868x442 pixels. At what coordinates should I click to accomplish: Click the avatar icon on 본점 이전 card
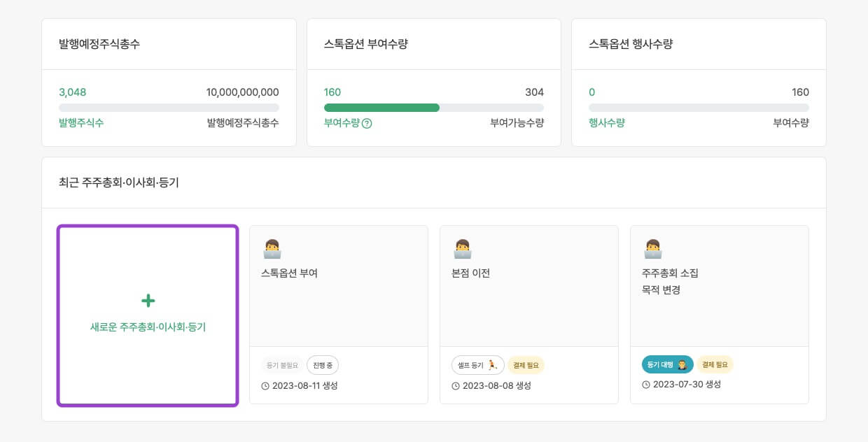[x=462, y=249]
